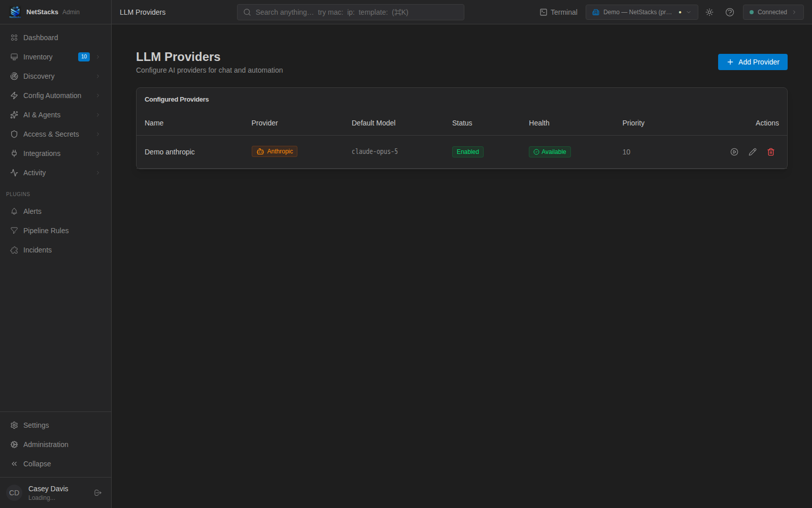Expand the Inventory section chevron
812x508 pixels.
(x=98, y=57)
